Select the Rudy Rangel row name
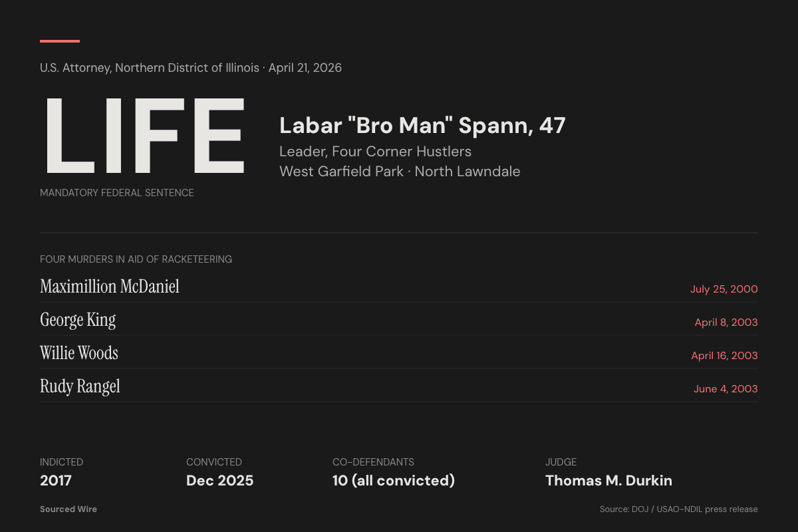The width and height of the screenshot is (798, 532). coord(80,386)
